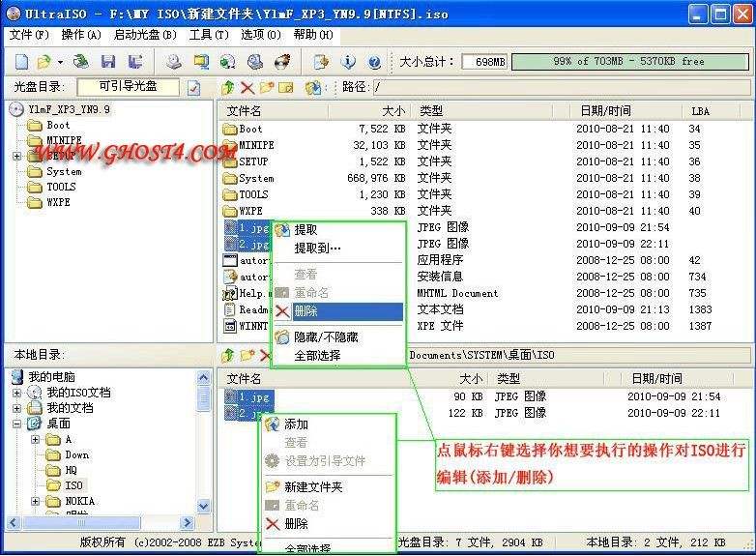This screenshot has width=756, height=556.
Task: Click local tree scrollbar up arrow
Action: pos(203,377)
